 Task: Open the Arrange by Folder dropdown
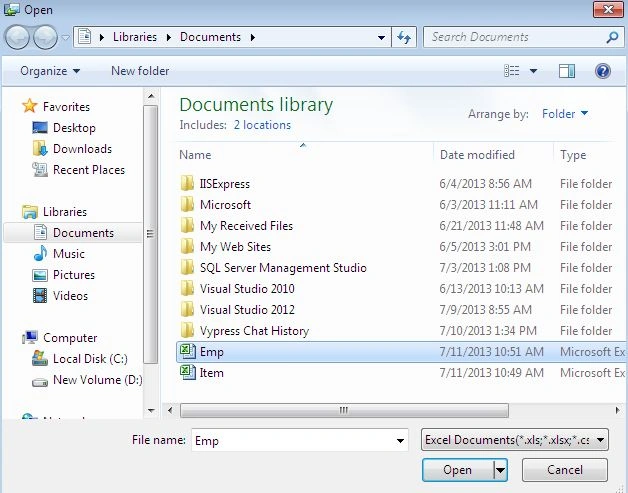coord(565,114)
